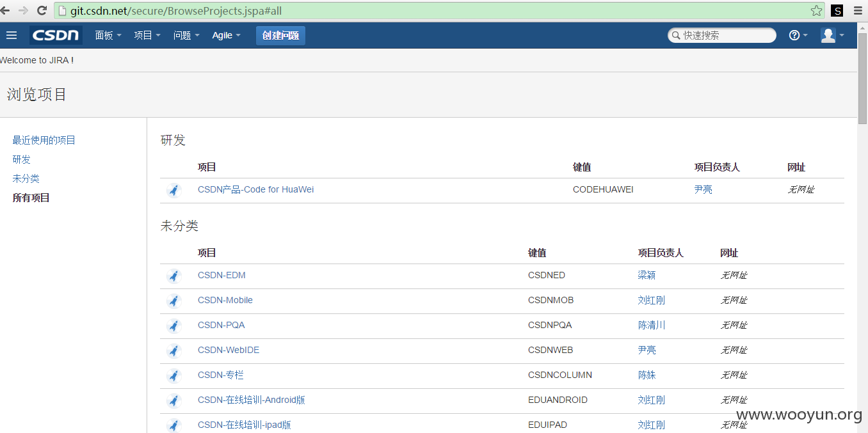Click project avatar for CSDN-在线培训-Android版
The width and height of the screenshot is (868, 433).
click(173, 400)
